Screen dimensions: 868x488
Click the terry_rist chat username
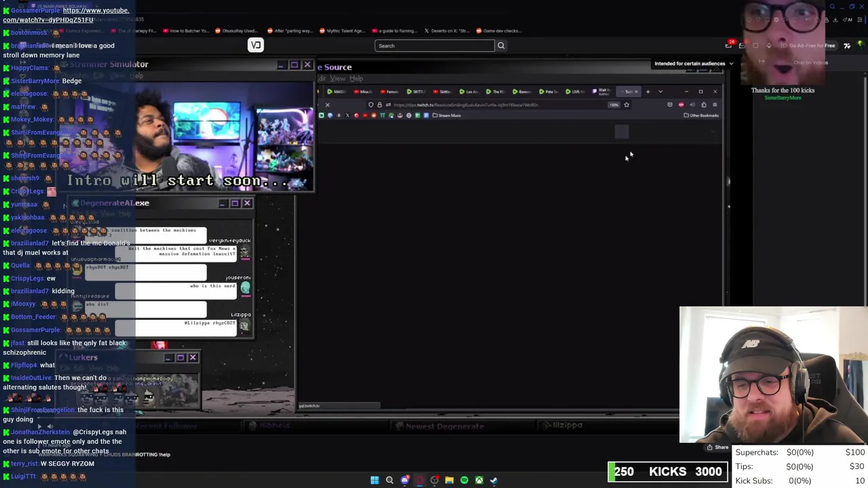(x=24, y=464)
